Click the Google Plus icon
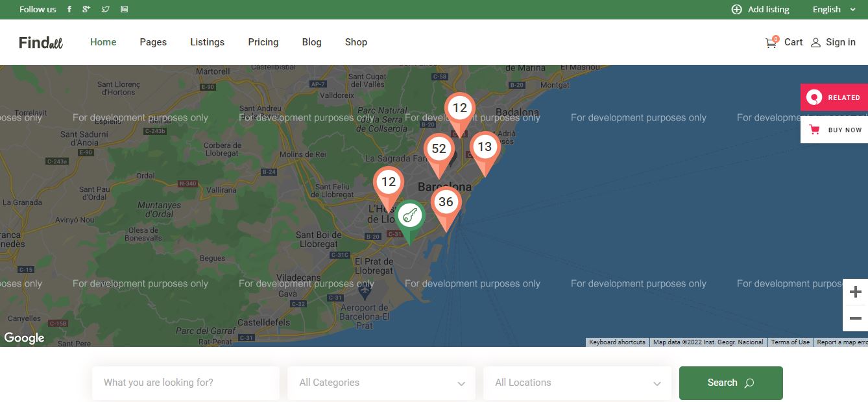Image resolution: width=868 pixels, height=402 pixels. 86,9
